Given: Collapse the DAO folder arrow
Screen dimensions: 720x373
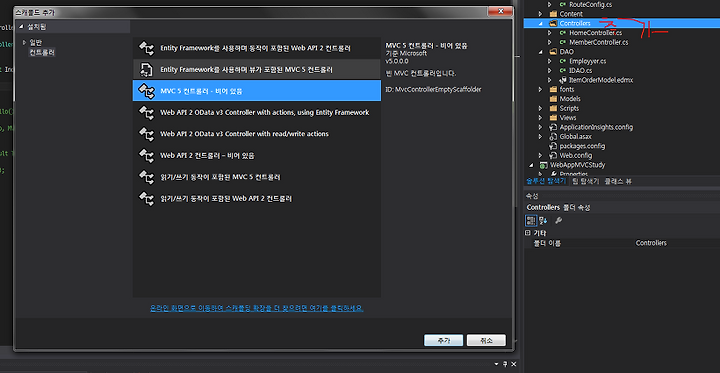Looking at the screenshot, I should pyautogui.click(x=541, y=52).
